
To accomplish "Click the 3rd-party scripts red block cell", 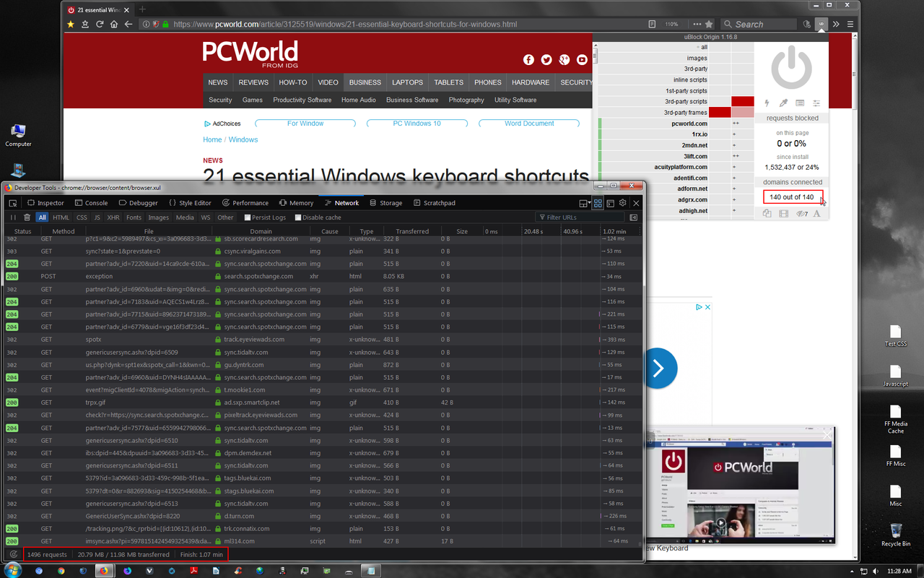I will coord(742,101).
